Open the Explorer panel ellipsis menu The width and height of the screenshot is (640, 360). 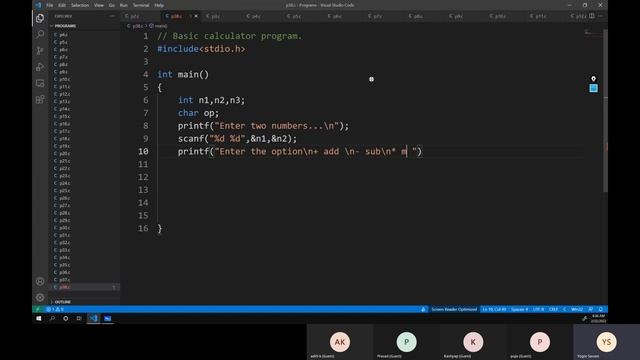click(112, 16)
